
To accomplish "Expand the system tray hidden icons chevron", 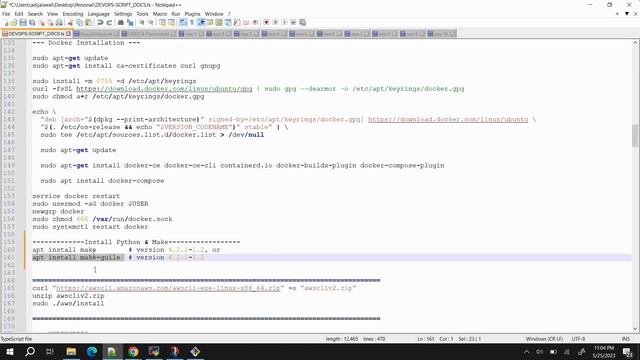I will 527,351.
